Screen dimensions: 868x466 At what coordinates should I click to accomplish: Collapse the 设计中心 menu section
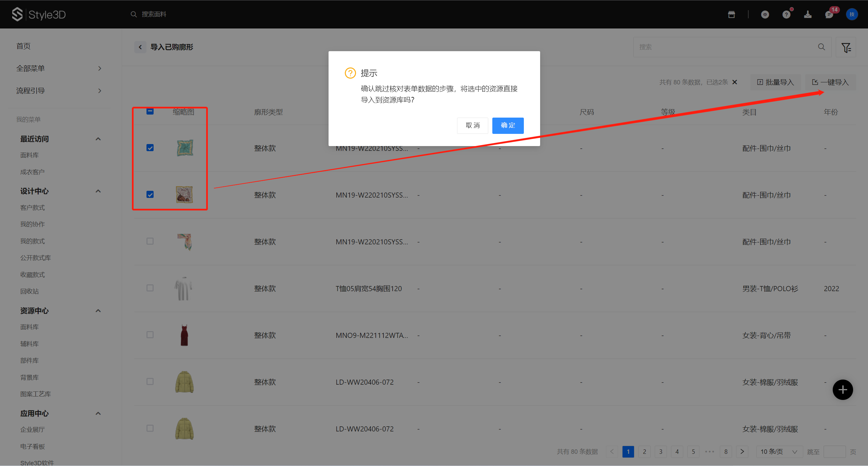(x=98, y=191)
